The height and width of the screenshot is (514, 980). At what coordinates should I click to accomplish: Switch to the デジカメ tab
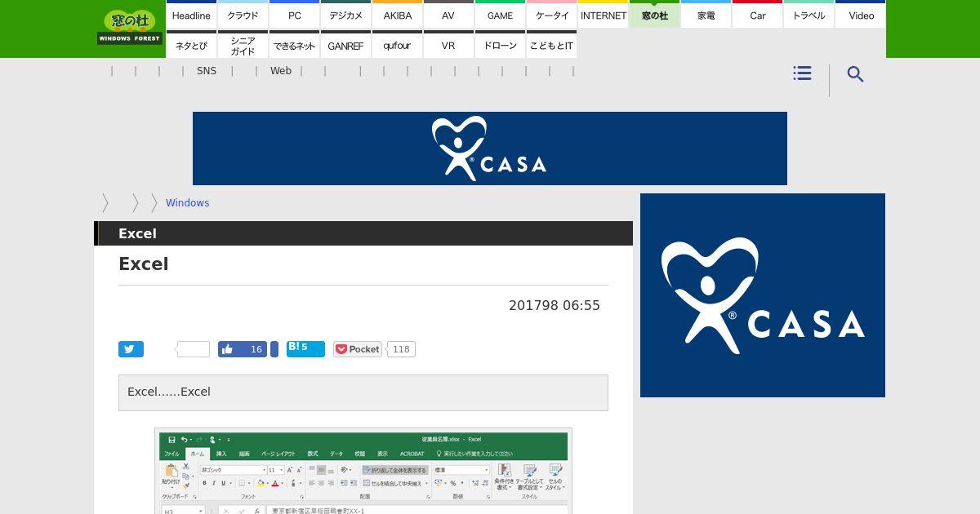pyautogui.click(x=345, y=15)
